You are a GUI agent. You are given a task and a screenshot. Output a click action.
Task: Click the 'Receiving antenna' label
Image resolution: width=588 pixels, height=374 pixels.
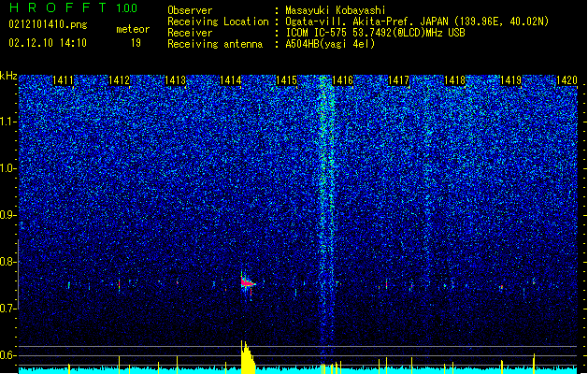click(215, 44)
